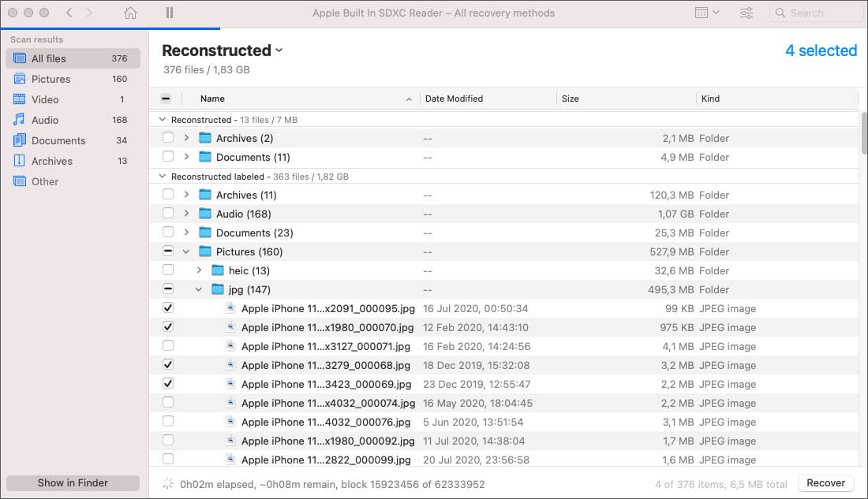
Task: Open the view mode dropdown in toolbar
Action: pyautogui.click(x=706, y=13)
